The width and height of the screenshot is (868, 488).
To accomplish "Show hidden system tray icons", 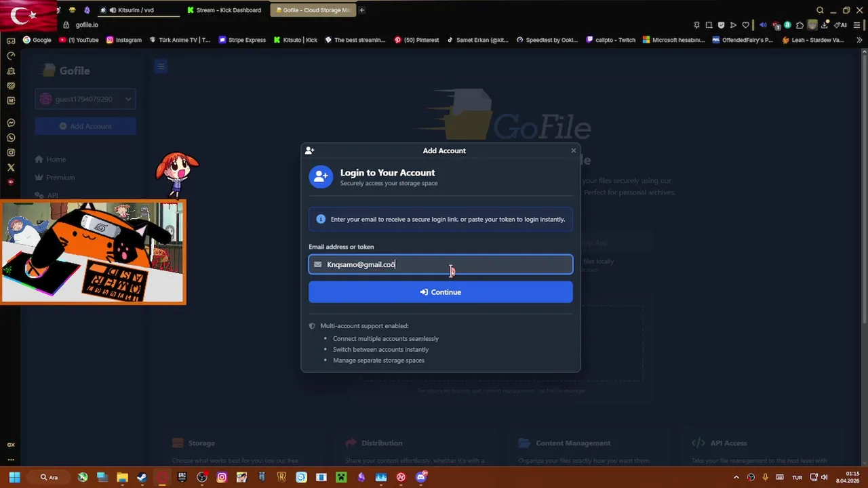I will click(736, 477).
